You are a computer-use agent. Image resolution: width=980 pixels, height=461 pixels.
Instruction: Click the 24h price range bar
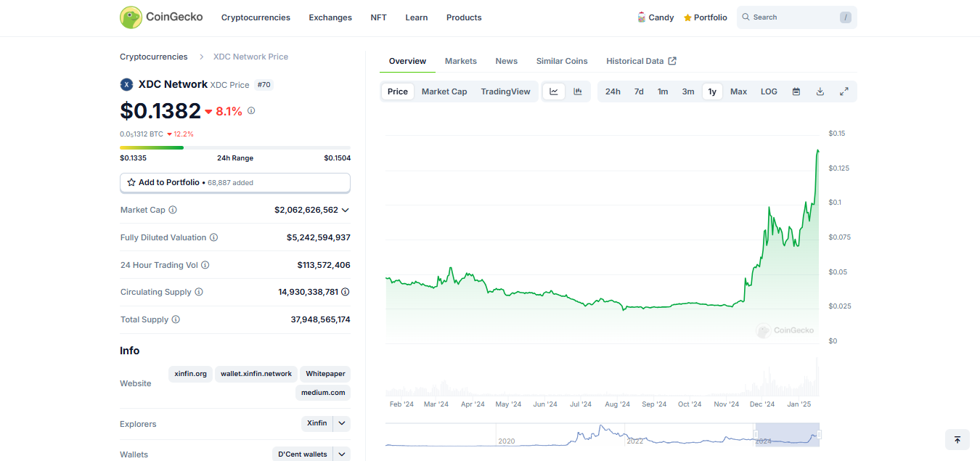[x=235, y=147]
